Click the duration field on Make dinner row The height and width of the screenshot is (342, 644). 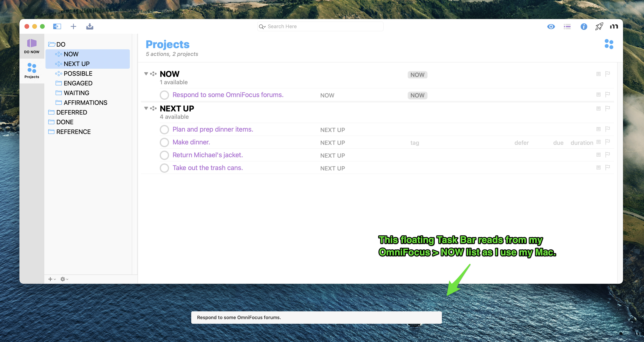pos(582,143)
